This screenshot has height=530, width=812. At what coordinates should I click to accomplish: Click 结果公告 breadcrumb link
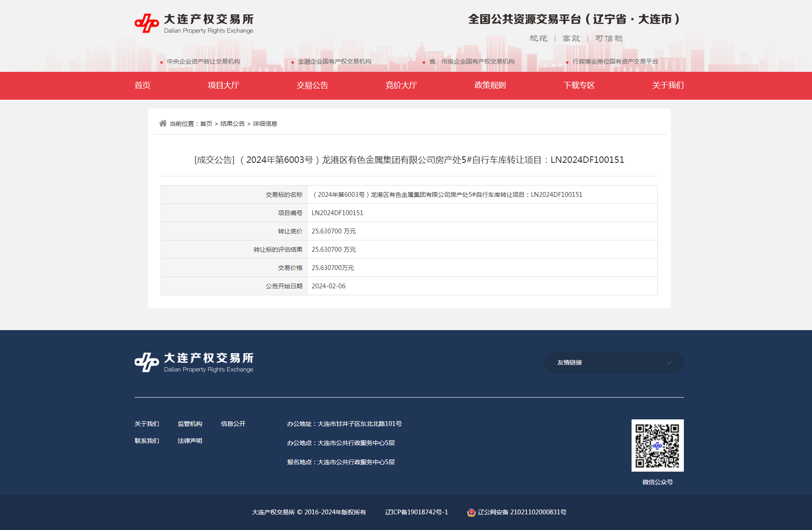233,124
